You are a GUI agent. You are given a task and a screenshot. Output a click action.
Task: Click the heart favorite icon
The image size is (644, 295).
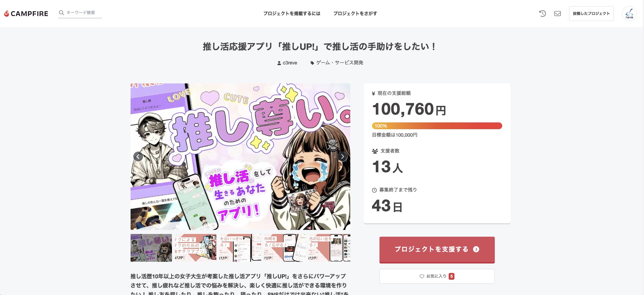click(422, 276)
